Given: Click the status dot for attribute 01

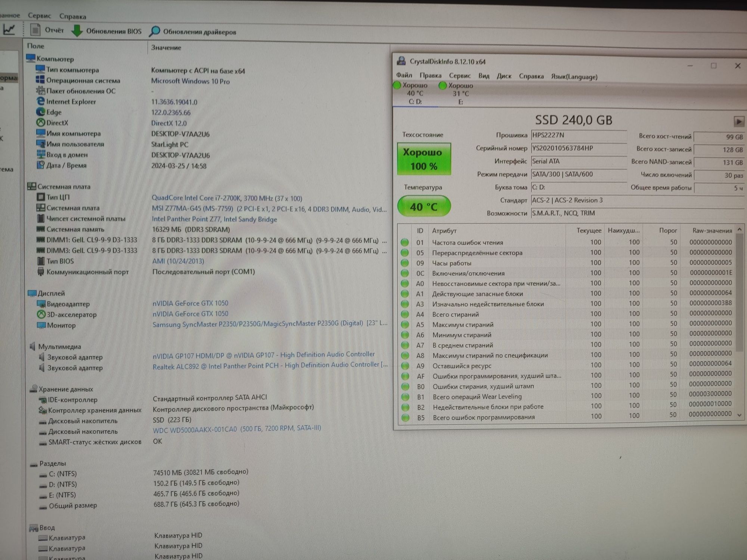Looking at the screenshot, I should [405, 242].
